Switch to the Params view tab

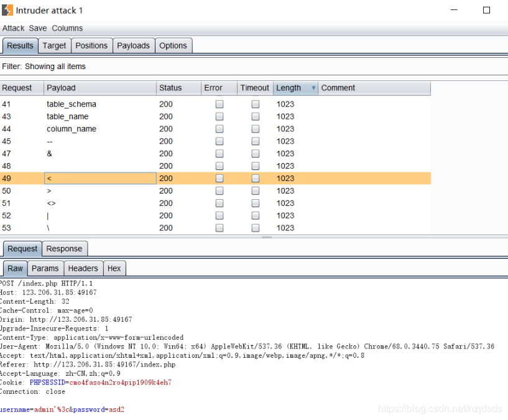(45, 269)
